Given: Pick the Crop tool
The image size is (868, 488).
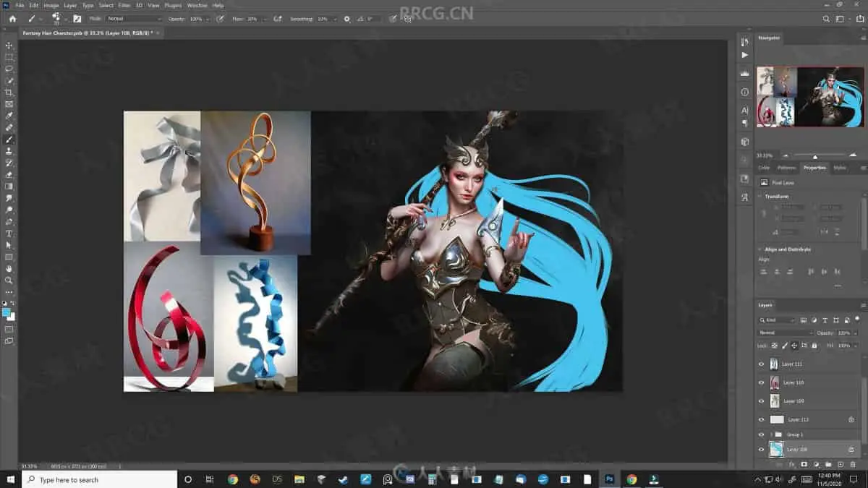Looking at the screenshot, I should pyautogui.click(x=9, y=93).
